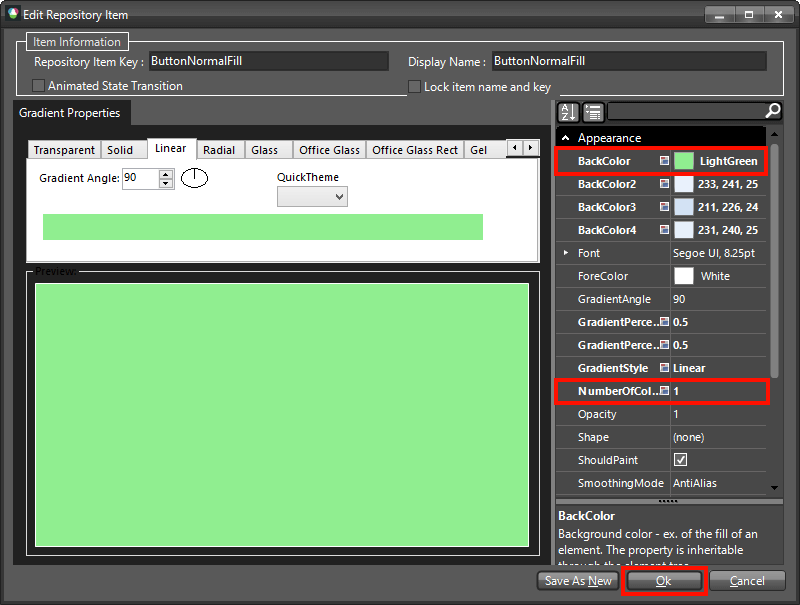Screen dimensions: 800x605
Task: Expand the Font property
Action: 567,253
